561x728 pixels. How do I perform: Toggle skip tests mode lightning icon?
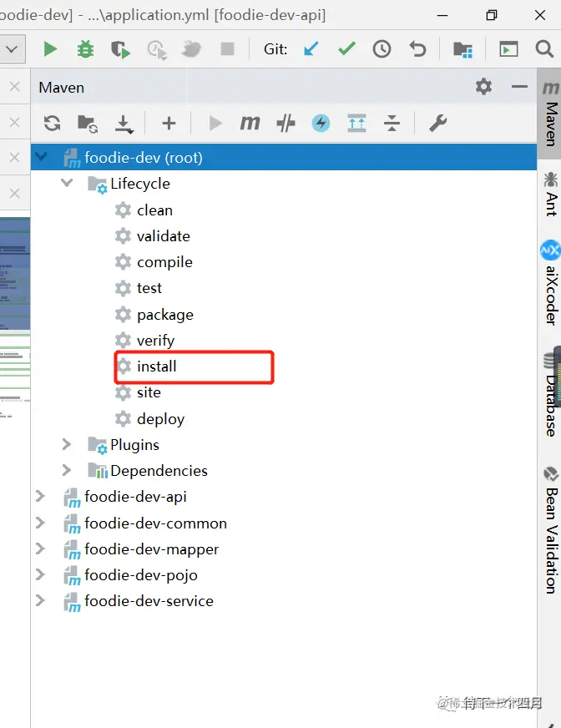(x=321, y=124)
